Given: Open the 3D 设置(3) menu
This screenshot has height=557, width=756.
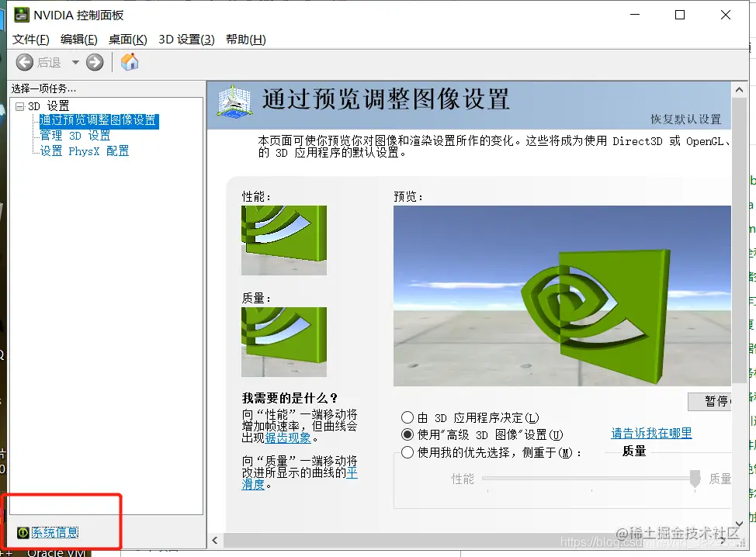Looking at the screenshot, I should (186, 40).
